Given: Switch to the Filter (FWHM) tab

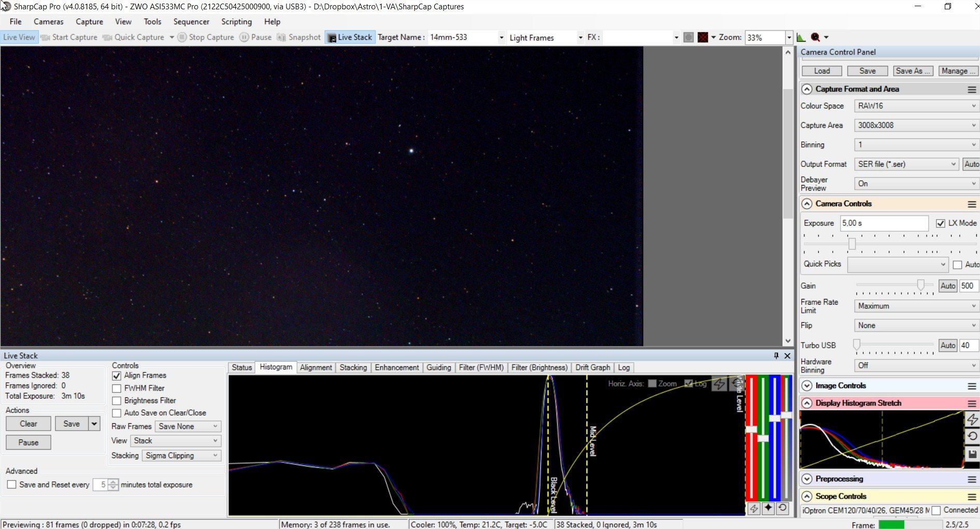Looking at the screenshot, I should [x=481, y=367].
